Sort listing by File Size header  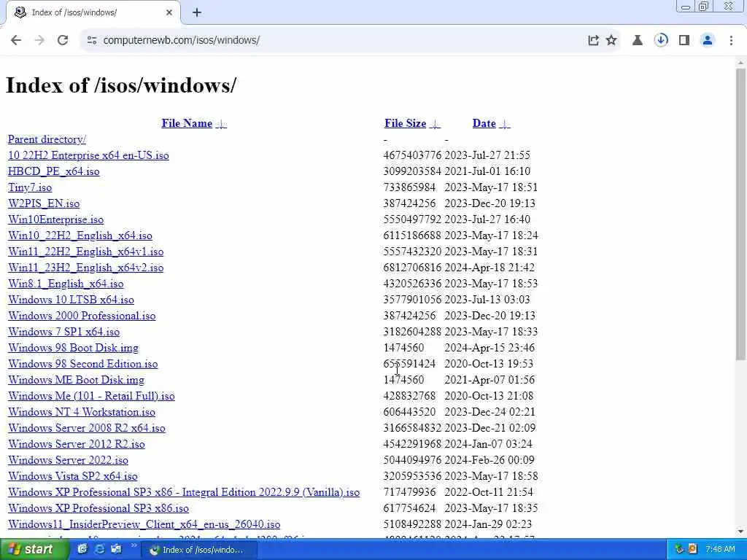tap(406, 123)
